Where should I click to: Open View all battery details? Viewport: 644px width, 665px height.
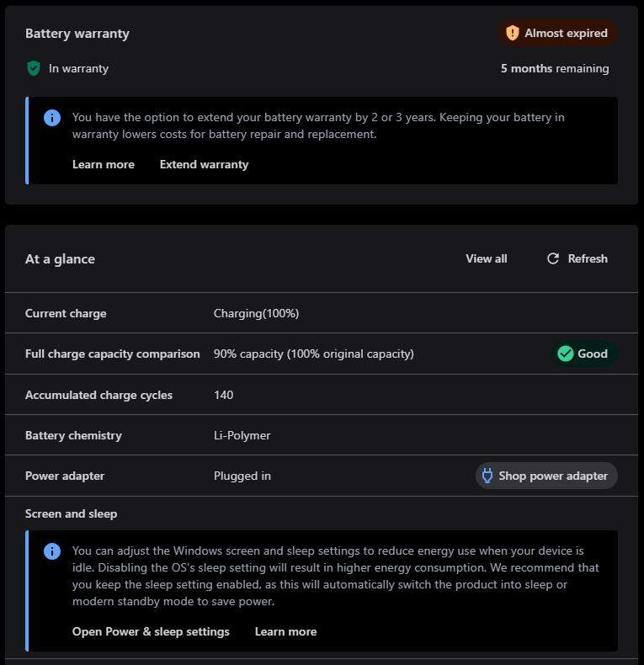pos(487,258)
